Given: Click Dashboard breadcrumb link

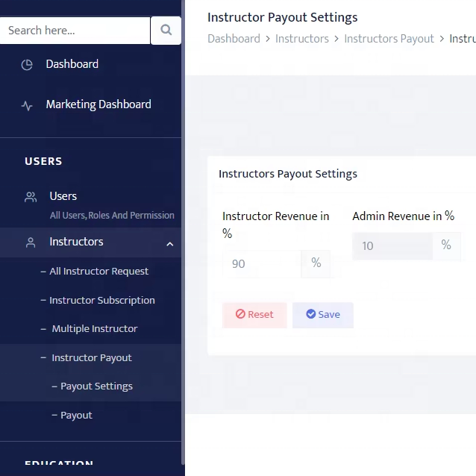Looking at the screenshot, I should [x=234, y=39].
